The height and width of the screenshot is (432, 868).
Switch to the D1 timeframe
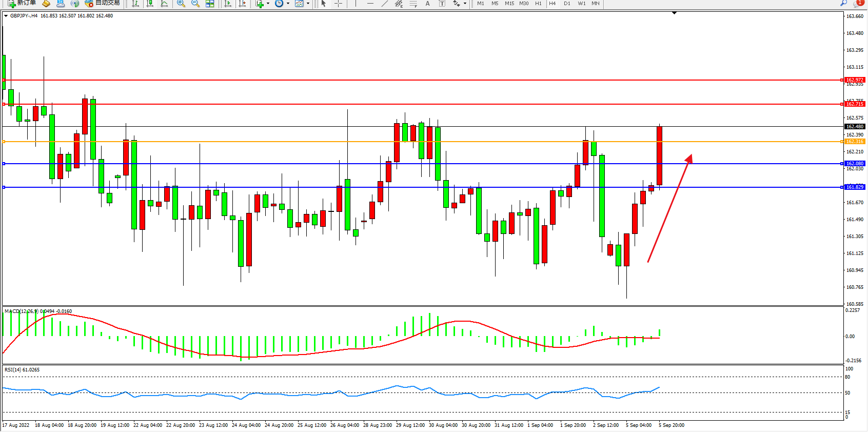click(567, 3)
